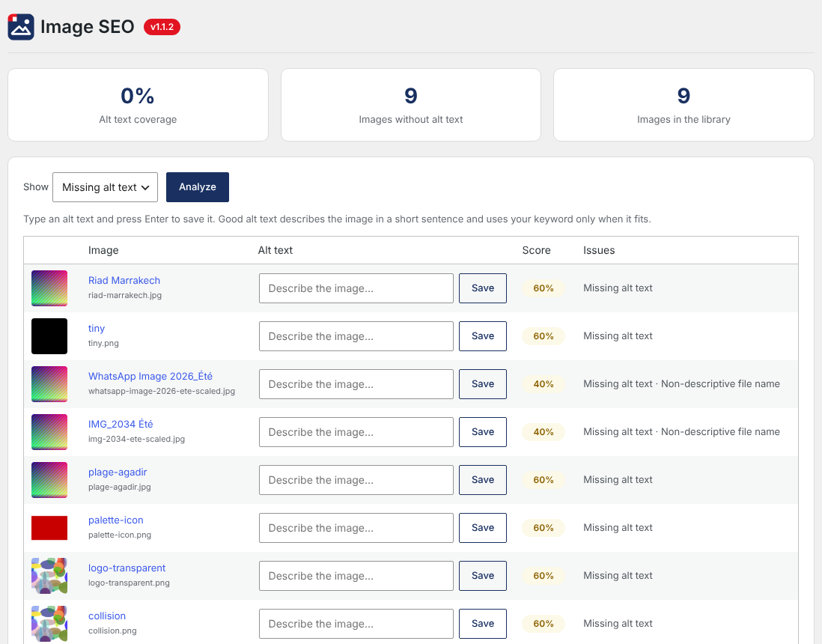This screenshot has width=822, height=644.
Task: Open the collision image link
Action: [107, 616]
